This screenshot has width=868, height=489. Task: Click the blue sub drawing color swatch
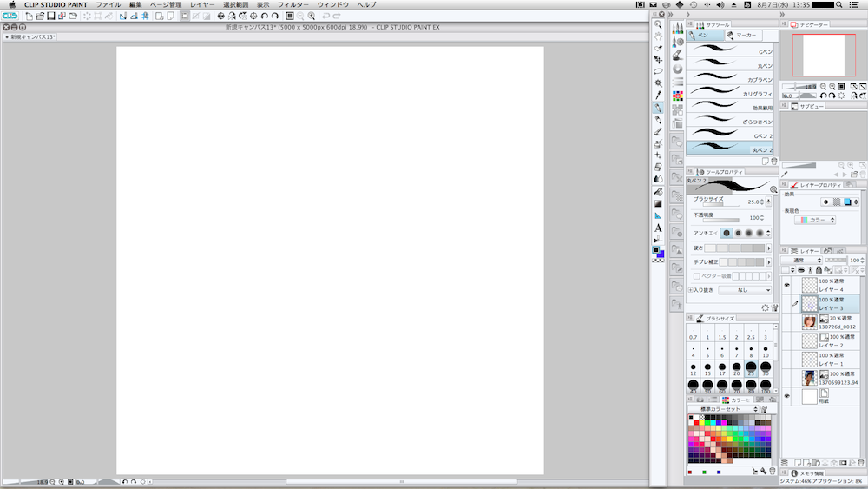(661, 254)
